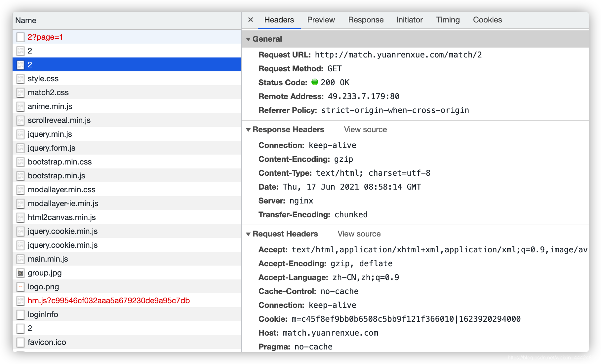The height and width of the screenshot is (364, 601).
Task: Select the main.min.js request
Action: (x=127, y=259)
